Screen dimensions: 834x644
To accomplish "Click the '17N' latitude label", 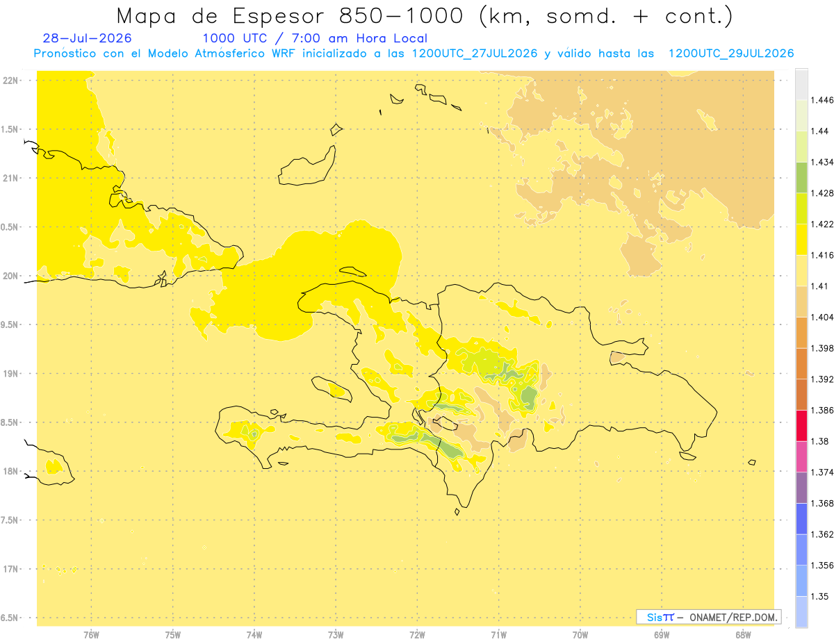I will [10, 569].
